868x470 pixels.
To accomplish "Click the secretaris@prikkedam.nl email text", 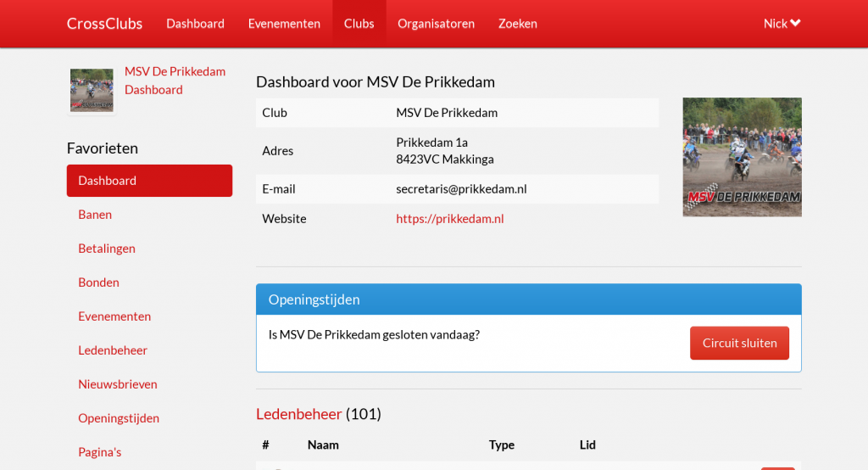I will [461, 189].
